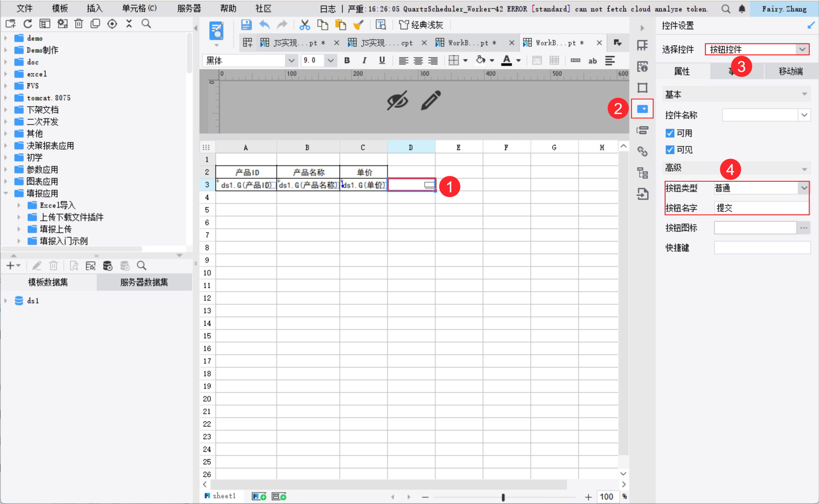The width and height of the screenshot is (819, 504).
Task: Click the Undo arrow icon
Action: (x=264, y=25)
